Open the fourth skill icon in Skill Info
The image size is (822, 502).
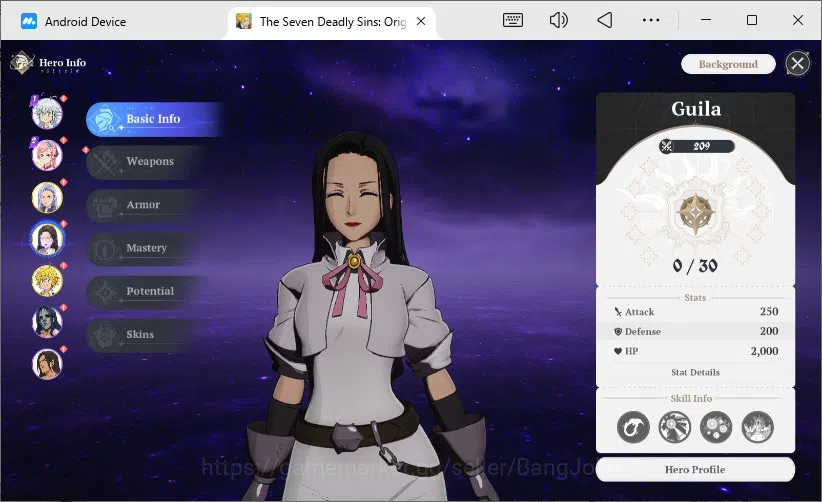coord(758,427)
